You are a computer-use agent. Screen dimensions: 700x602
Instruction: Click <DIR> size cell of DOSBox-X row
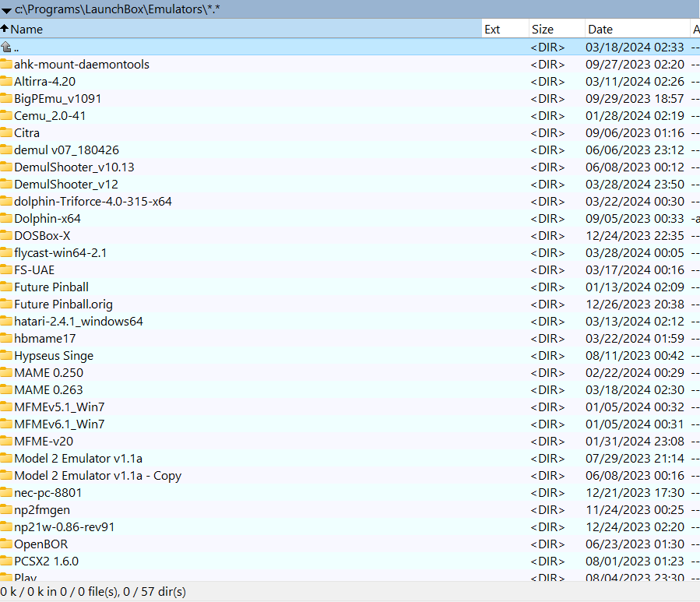(547, 235)
